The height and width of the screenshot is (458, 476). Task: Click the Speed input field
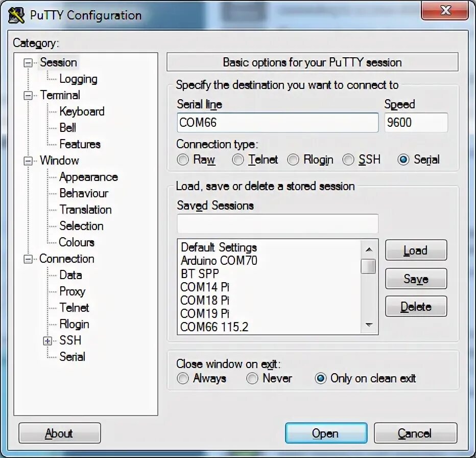pyautogui.click(x=416, y=123)
